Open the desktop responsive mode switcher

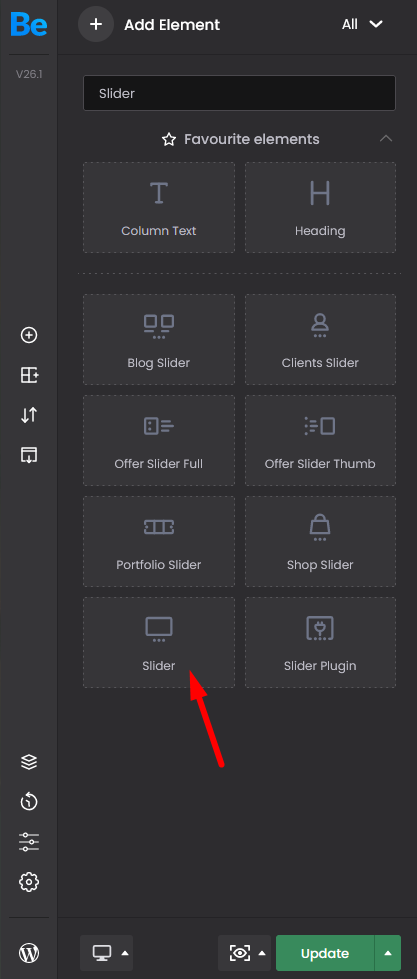pyautogui.click(x=107, y=953)
